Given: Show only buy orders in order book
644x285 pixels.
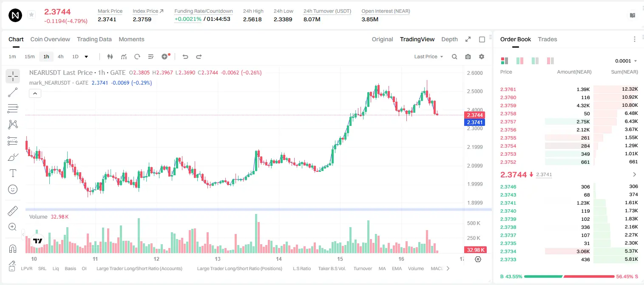Looking at the screenshot, I should coord(535,61).
